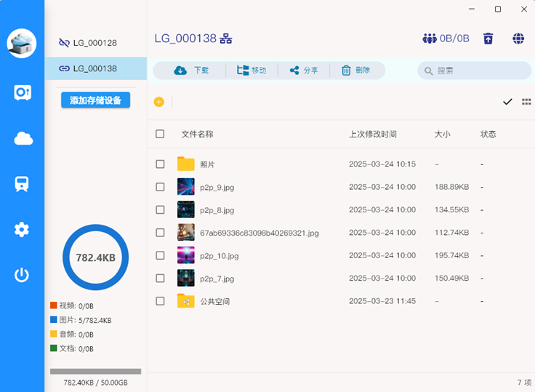Screen dimensions: 535x392
Task: Click the magnifier icon in search box
Action: [x=429, y=71]
